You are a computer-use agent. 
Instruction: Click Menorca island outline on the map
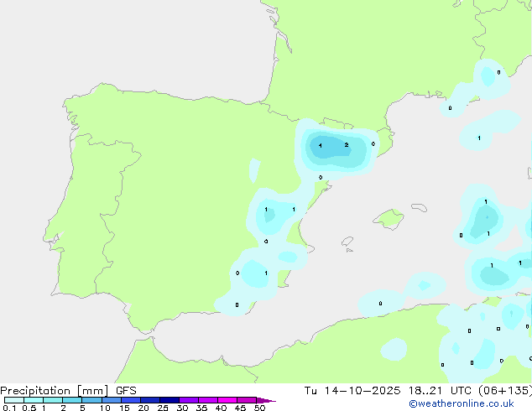420,207
